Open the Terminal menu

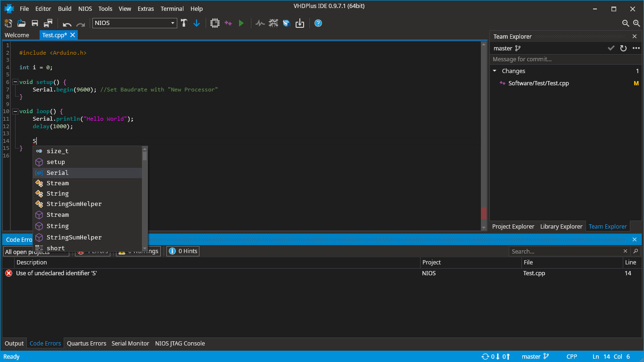coord(172,8)
